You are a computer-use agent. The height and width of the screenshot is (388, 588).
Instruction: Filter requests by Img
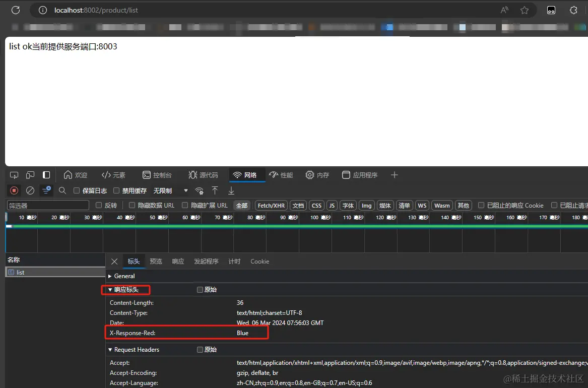coord(366,206)
